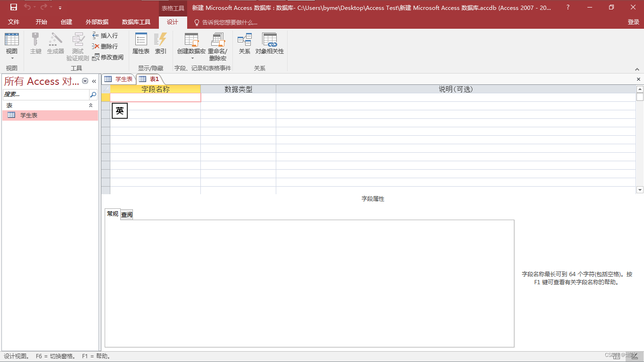Select the 查阅 field properties tab
The image size is (644, 362).
pyautogui.click(x=127, y=215)
